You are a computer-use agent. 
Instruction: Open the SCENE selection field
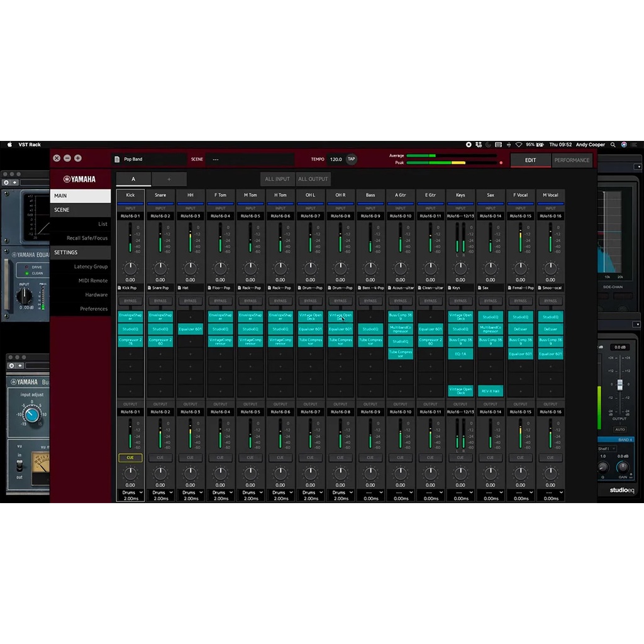pyautogui.click(x=250, y=159)
